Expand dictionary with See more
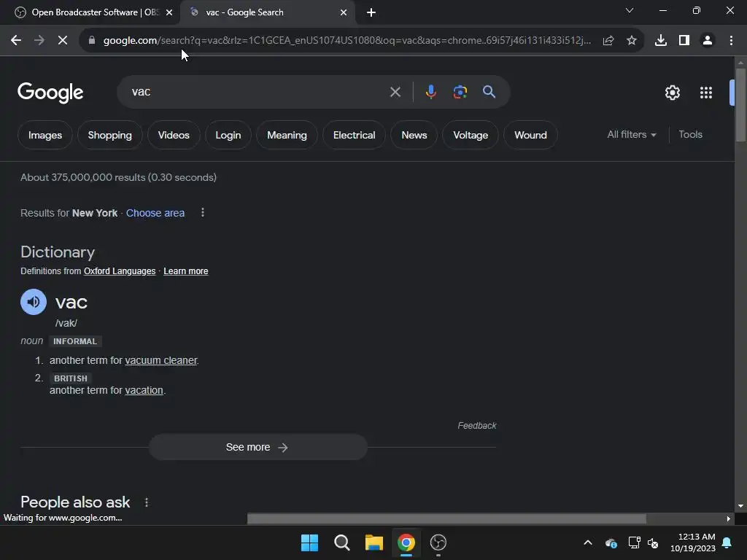This screenshot has width=747, height=560. click(258, 447)
